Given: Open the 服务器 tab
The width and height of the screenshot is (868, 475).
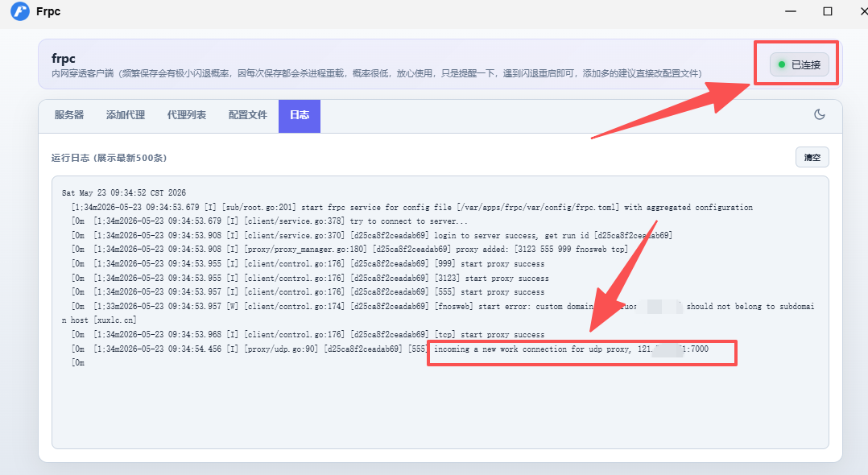Looking at the screenshot, I should point(69,115).
